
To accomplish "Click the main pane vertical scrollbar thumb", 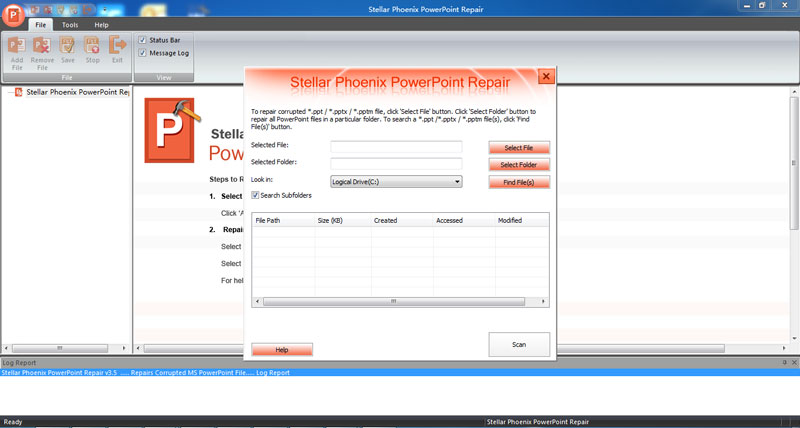I will pyautogui.click(x=794, y=163).
